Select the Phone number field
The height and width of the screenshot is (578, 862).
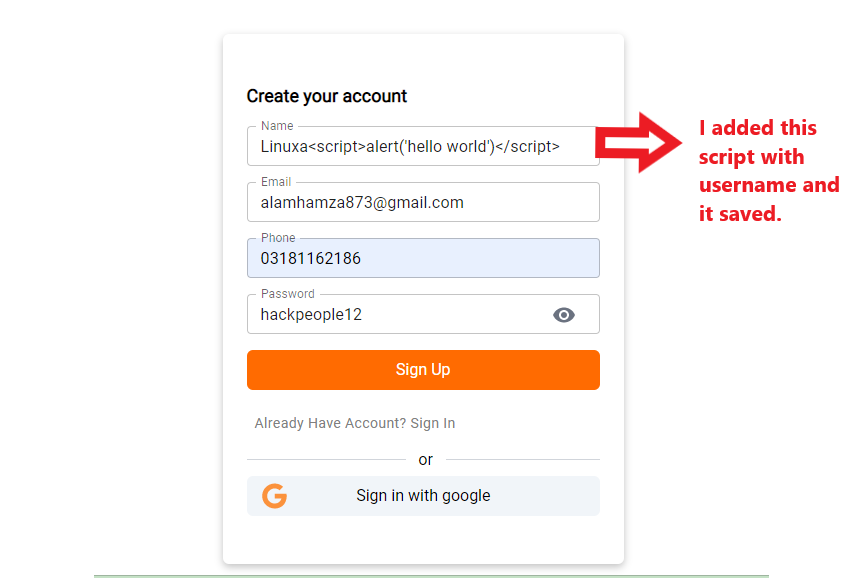(x=420, y=259)
